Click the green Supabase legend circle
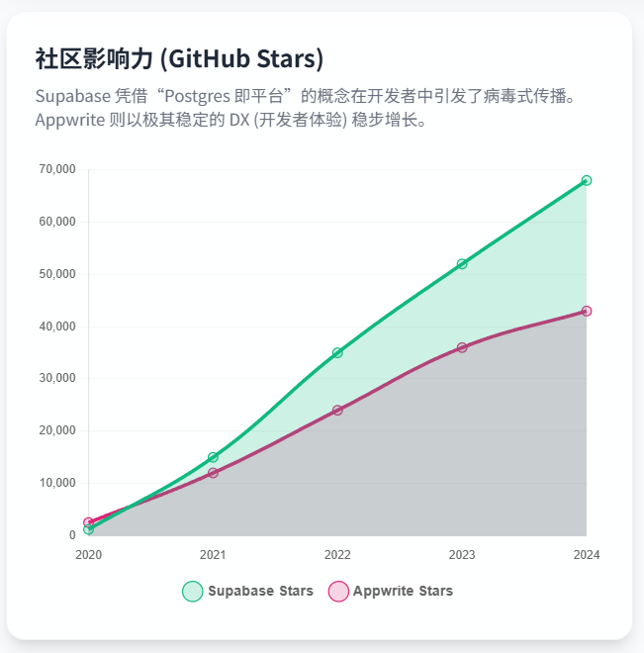This screenshot has width=644, height=653. 192,592
